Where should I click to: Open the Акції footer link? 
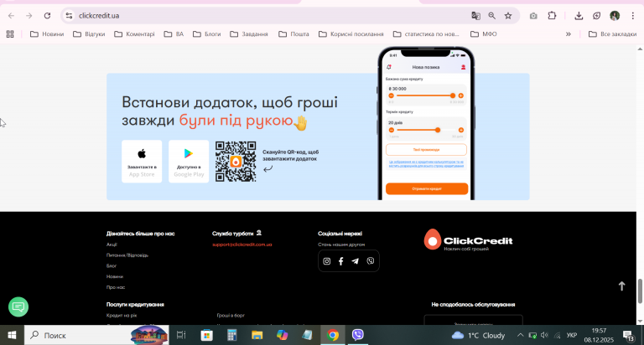(112, 245)
